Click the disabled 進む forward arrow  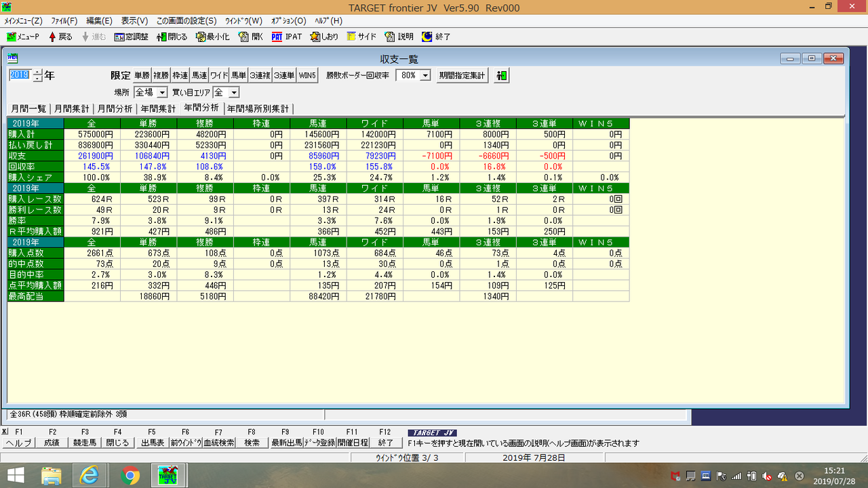coord(94,37)
